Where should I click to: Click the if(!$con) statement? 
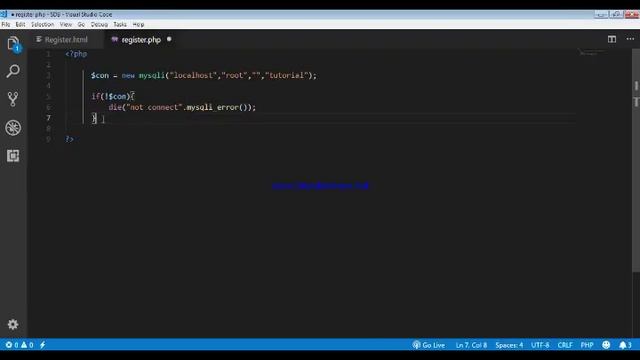pos(113,96)
